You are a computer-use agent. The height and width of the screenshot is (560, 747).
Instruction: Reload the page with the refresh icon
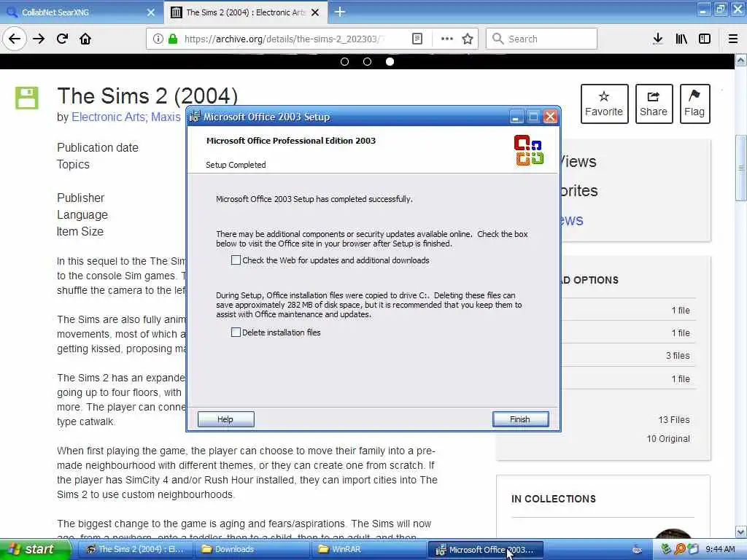click(63, 39)
